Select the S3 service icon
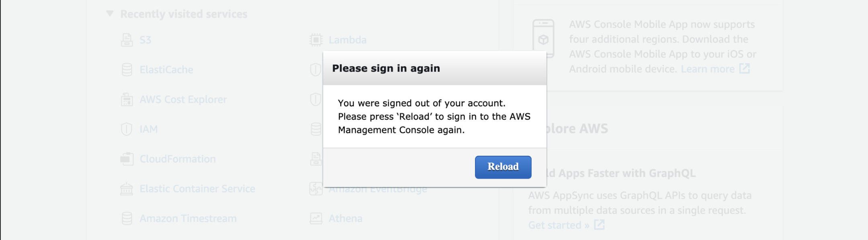 pos(127,39)
